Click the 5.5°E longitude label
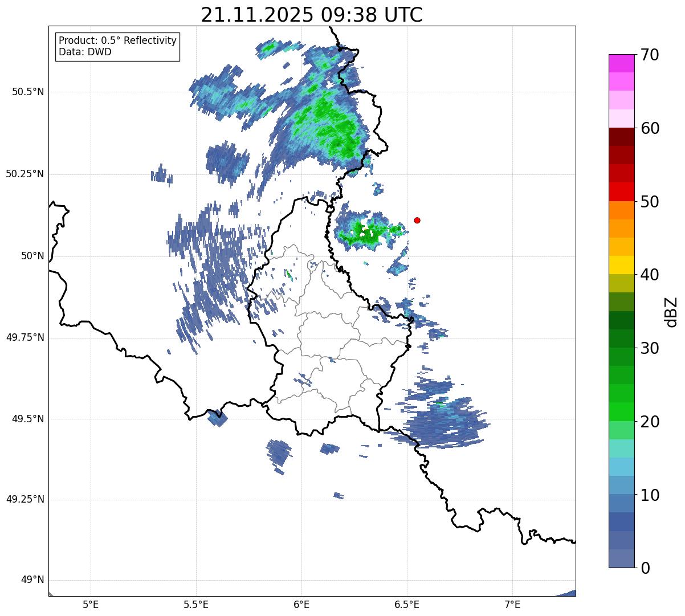The image size is (685, 616). [196, 605]
